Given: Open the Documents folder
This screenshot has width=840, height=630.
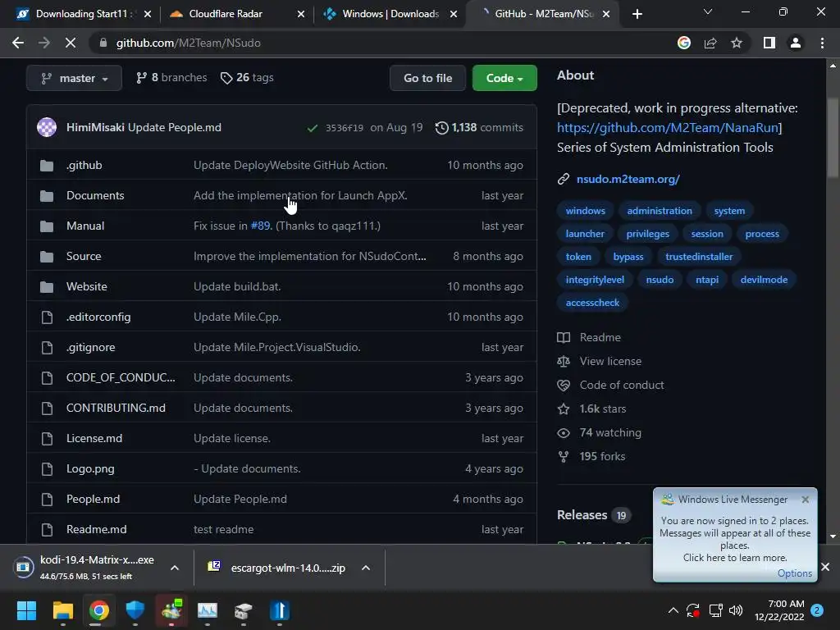Looking at the screenshot, I should tap(95, 195).
